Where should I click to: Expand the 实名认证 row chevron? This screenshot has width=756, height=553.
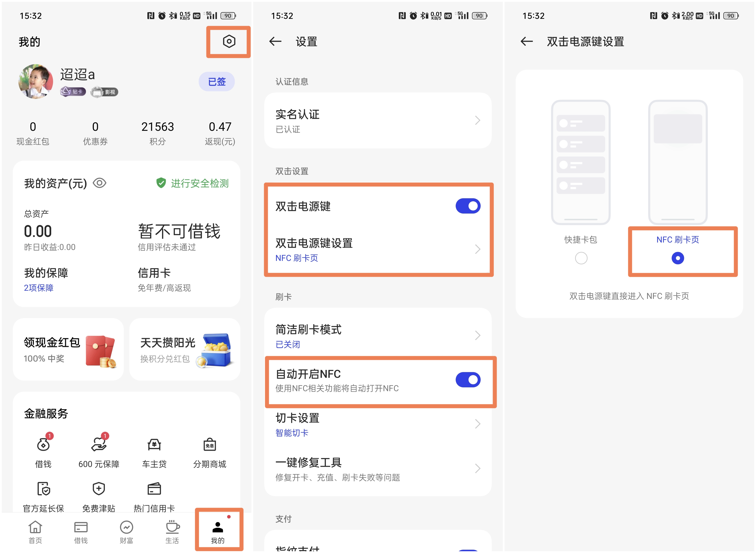(x=477, y=120)
